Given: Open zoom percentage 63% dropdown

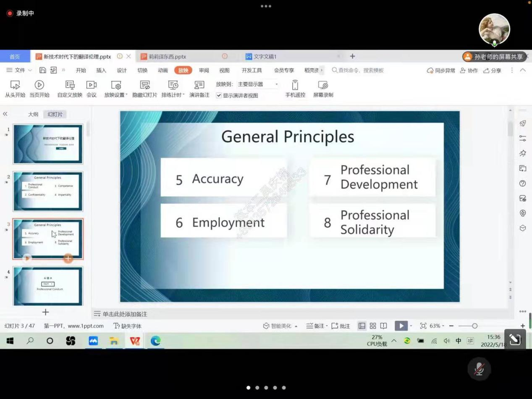Looking at the screenshot, I should (x=437, y=326).
